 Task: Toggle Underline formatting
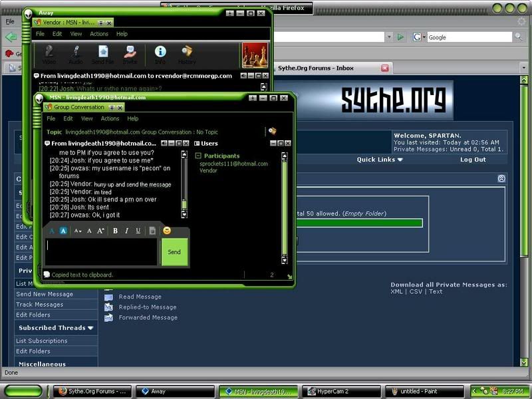click(138, 231)
